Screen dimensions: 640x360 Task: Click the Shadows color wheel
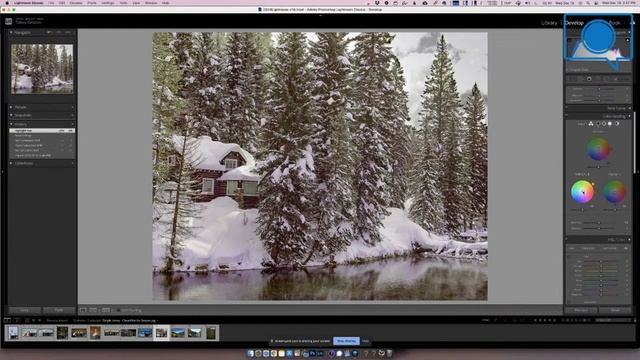coord(582,192)
